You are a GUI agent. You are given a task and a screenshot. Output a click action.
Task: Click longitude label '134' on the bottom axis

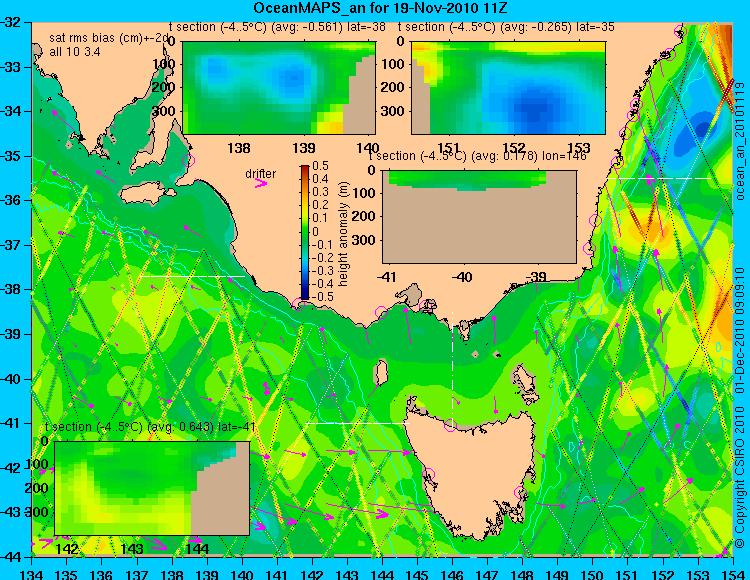point(32,574)
